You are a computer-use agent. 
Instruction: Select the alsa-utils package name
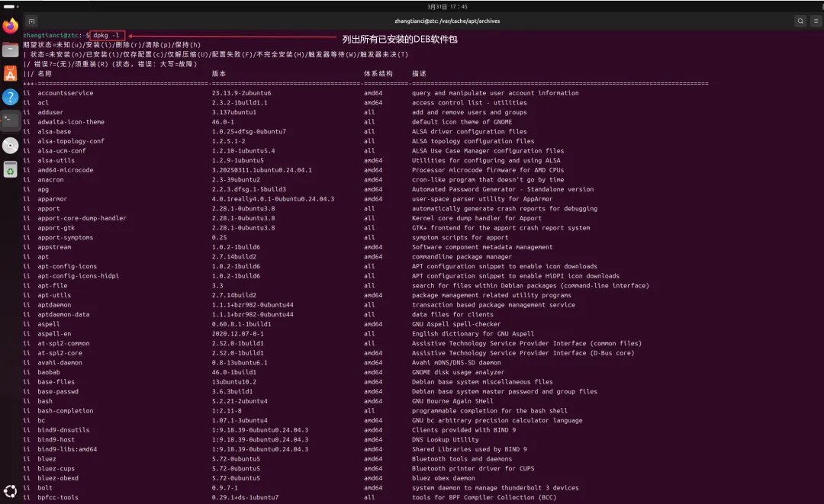pos(56,161)
